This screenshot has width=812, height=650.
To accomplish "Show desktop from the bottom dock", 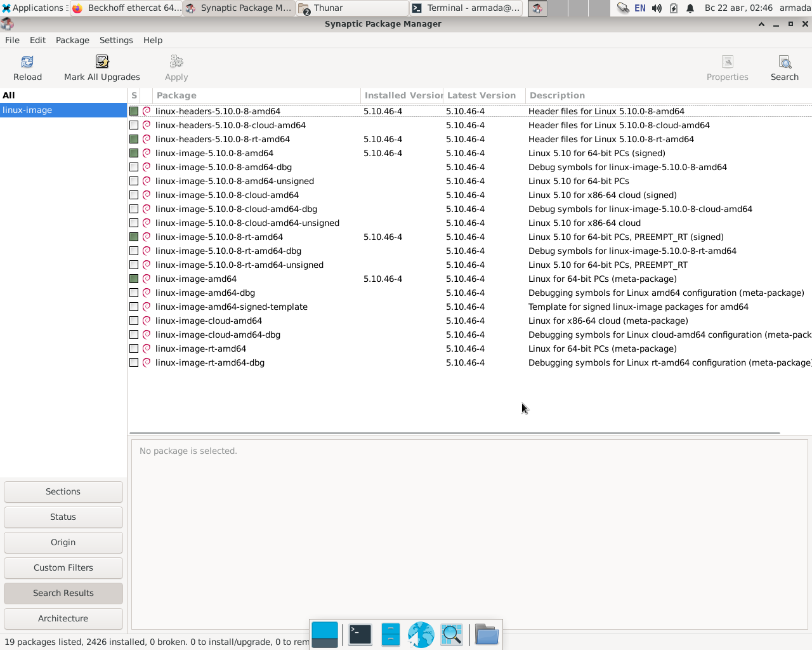I will tap(325, 634).
